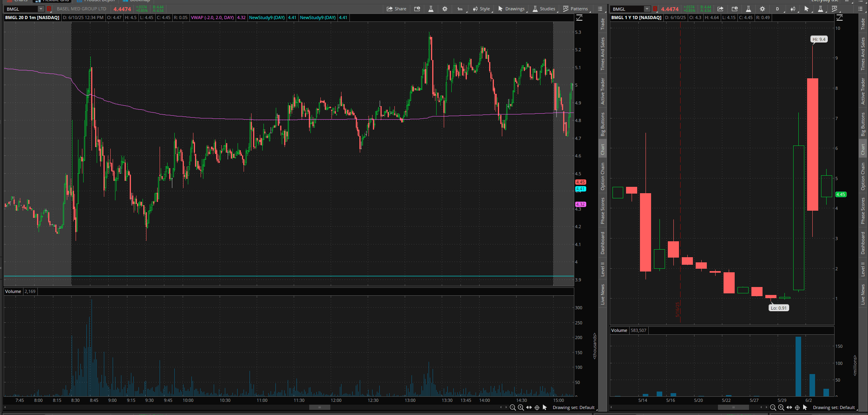Open Option Chain tab in far-right sidebar

[863, 176]
